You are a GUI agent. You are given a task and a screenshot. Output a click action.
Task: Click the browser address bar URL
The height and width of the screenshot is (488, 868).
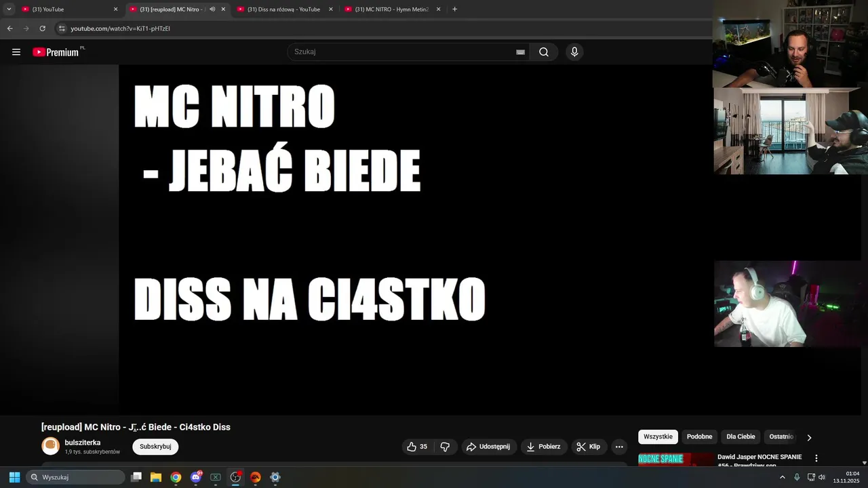click(x=120, y=28)
